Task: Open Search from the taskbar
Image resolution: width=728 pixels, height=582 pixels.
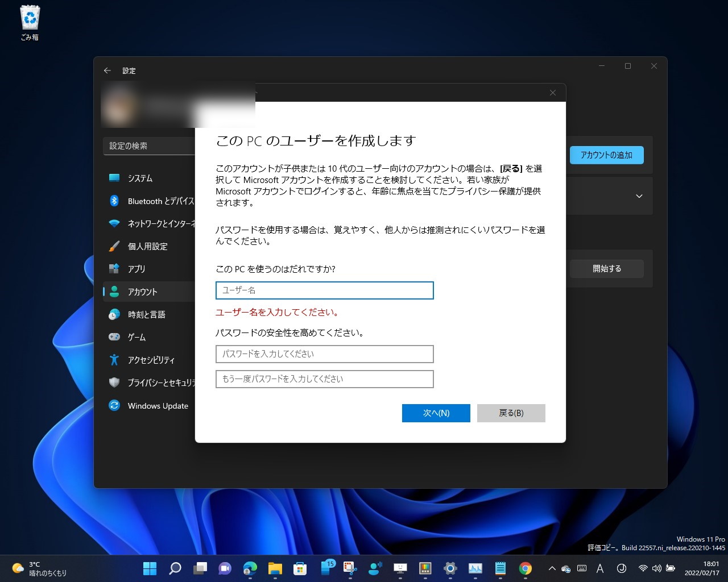Action: tap(175, 568)
